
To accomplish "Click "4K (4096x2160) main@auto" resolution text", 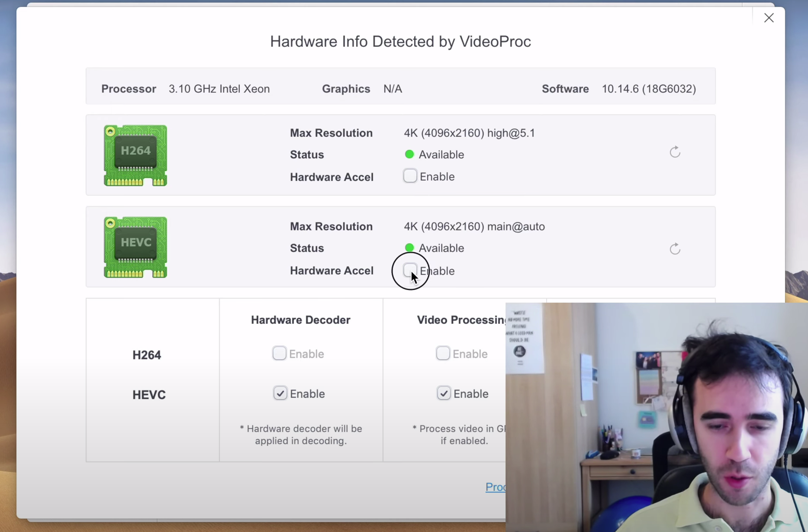I will [474, 226].
